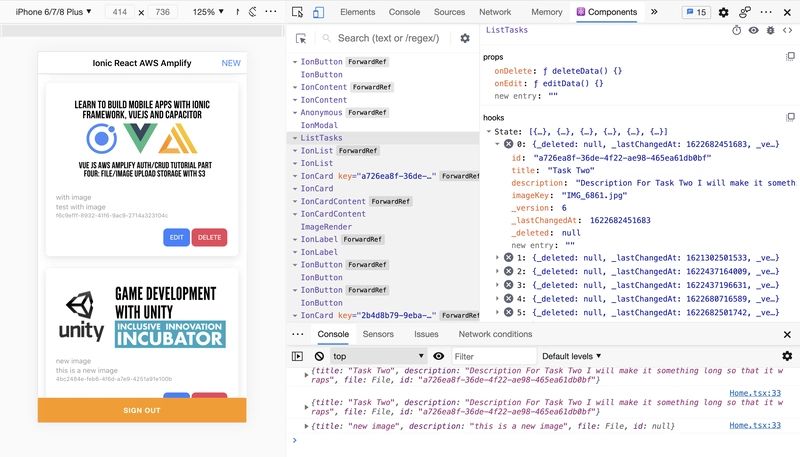
Task: Collapse state item 0 object
Action: pos(497,144)
